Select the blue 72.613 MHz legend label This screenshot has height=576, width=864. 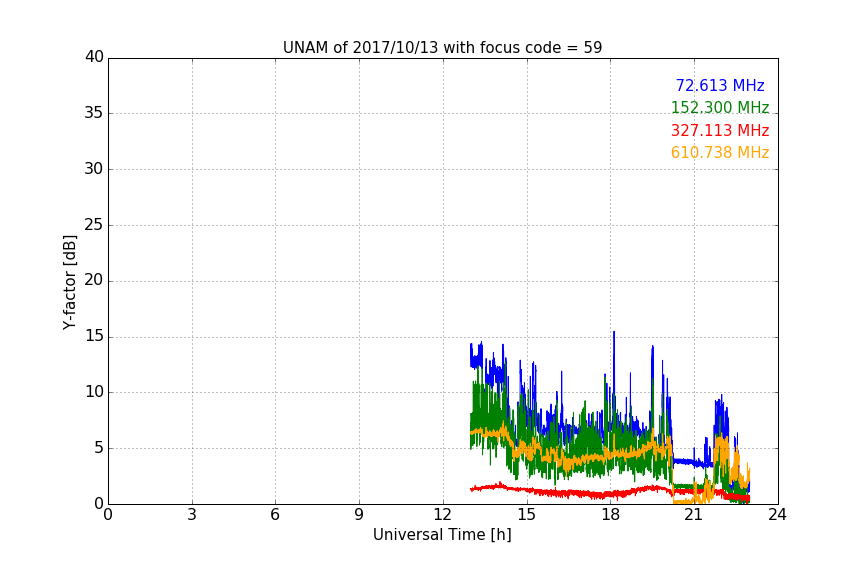click(x=720, y=85)
